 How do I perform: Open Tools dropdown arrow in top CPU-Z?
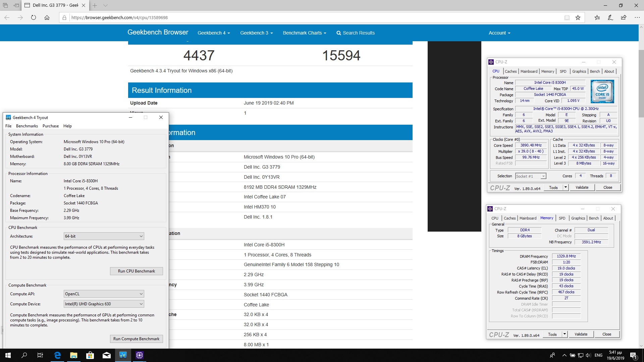566,188
